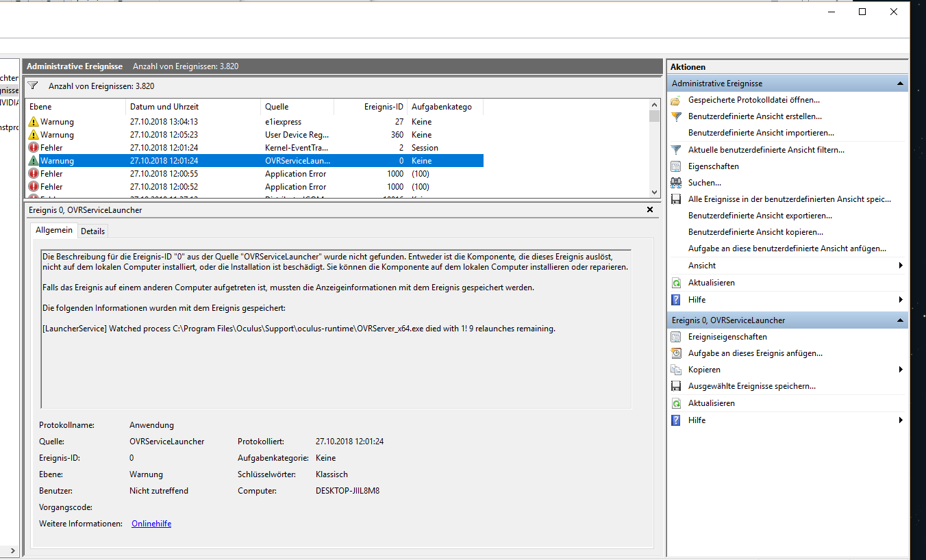Click the floppy disk save all events icon

tap(676, 199)
